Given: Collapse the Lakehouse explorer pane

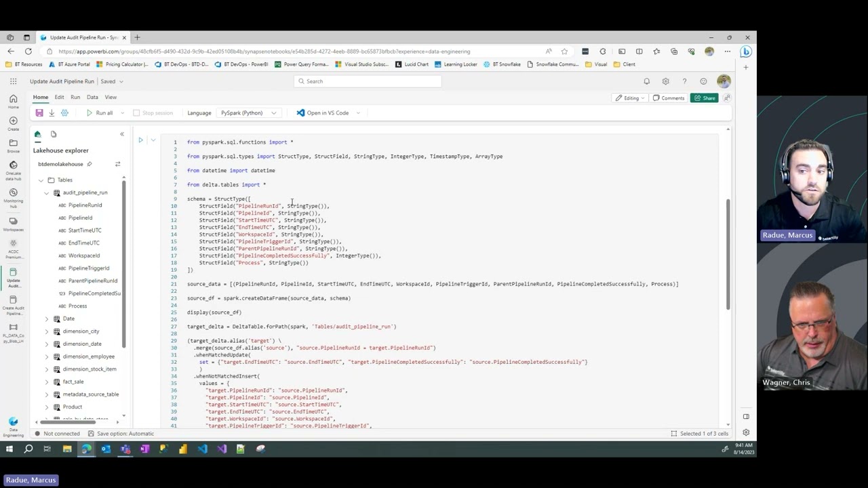Looking at the screenshot, I should point(122,134).
